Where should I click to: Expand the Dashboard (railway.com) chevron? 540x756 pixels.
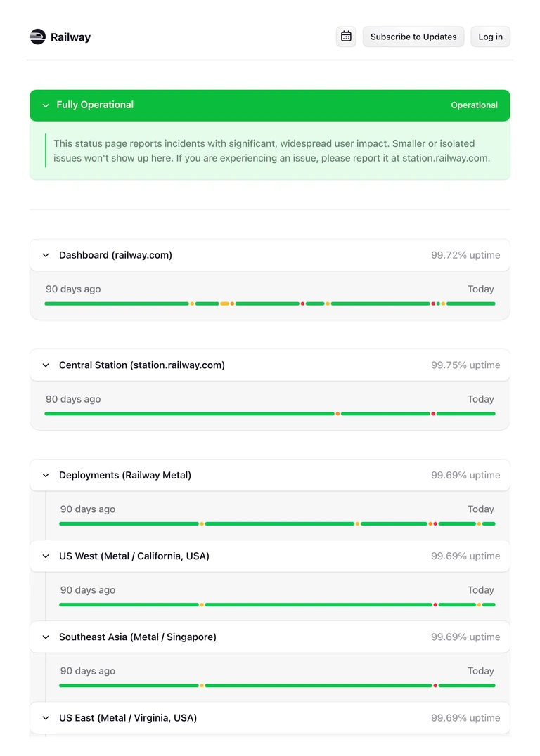[x=46, y=255]
